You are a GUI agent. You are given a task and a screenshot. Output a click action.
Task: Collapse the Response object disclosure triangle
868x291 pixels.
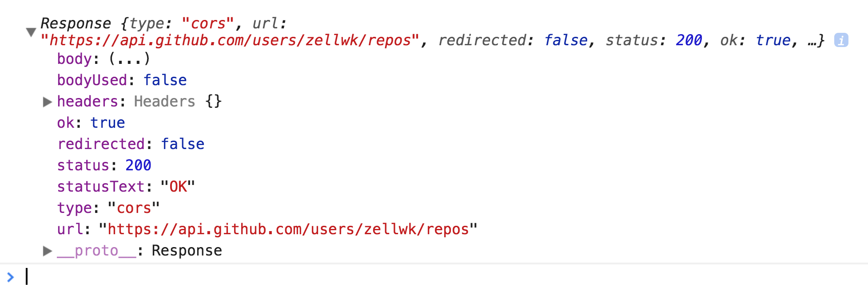[x=31, y=32]
